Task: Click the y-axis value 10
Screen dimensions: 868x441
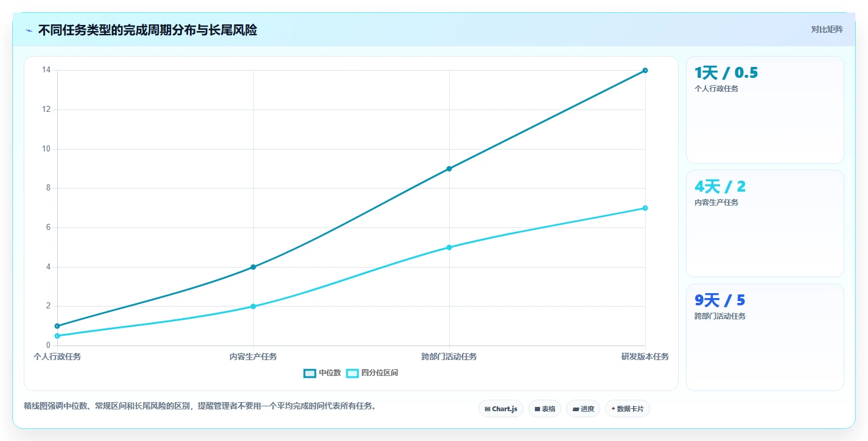Action: (x=46, y=149)
